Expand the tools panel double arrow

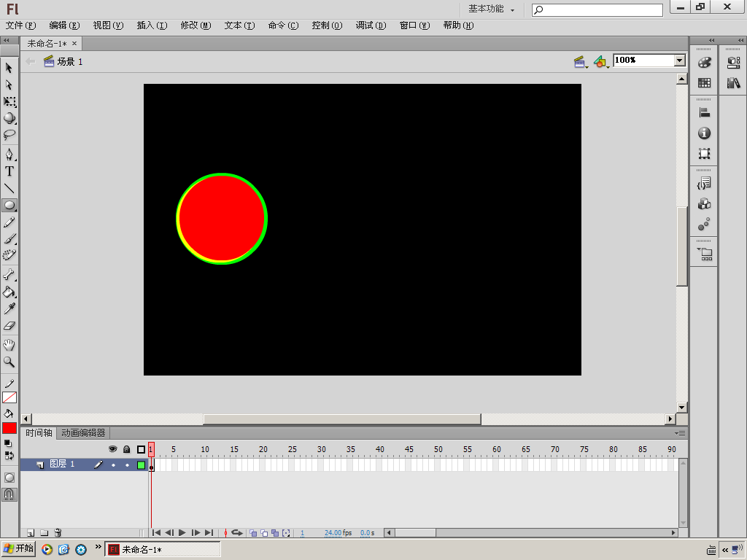[7, 41]
